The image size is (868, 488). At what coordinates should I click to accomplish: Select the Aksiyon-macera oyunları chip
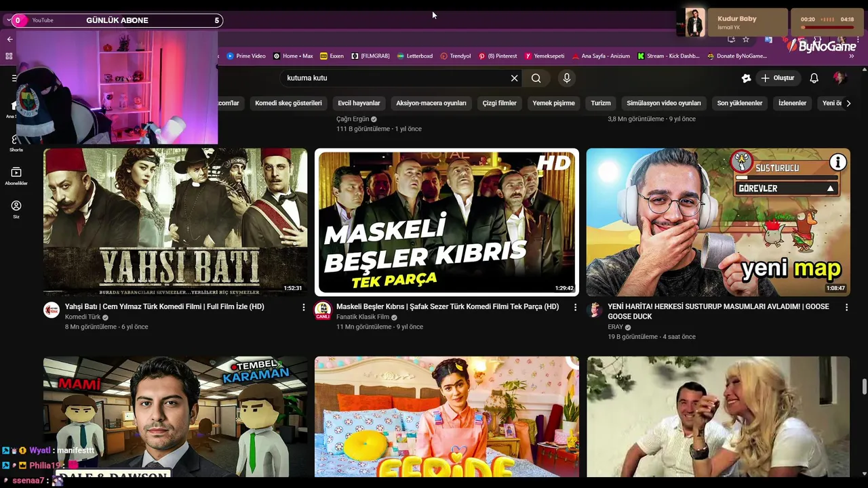point(431,103)
